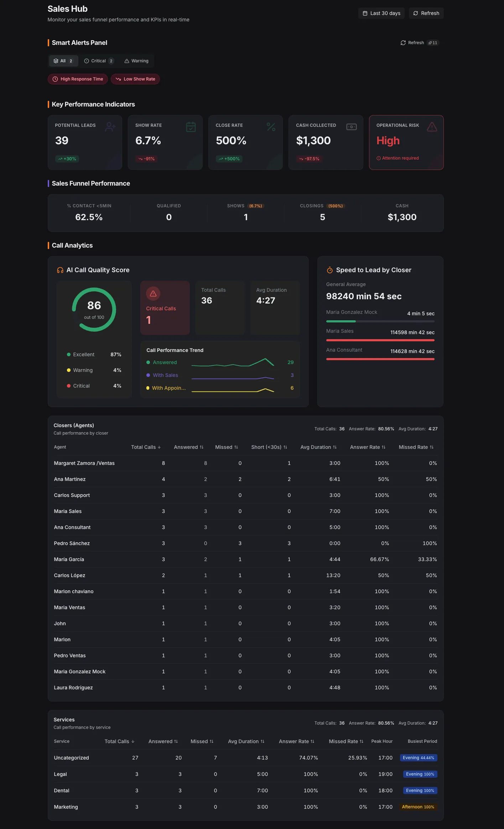Screen dimensions: 504x829
Task: Sort Services table by Missed Rate
Action: click(x=346, y=741)
